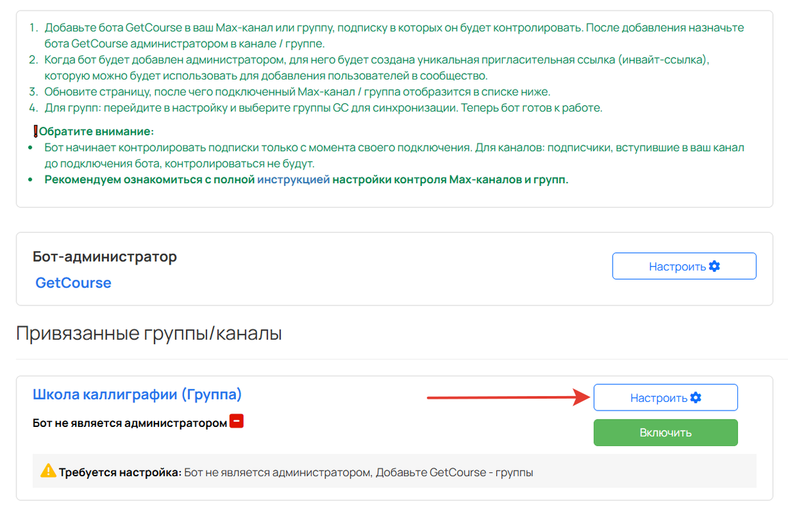Click the yellow warning triangle in Требуется настройка bar

48,472
